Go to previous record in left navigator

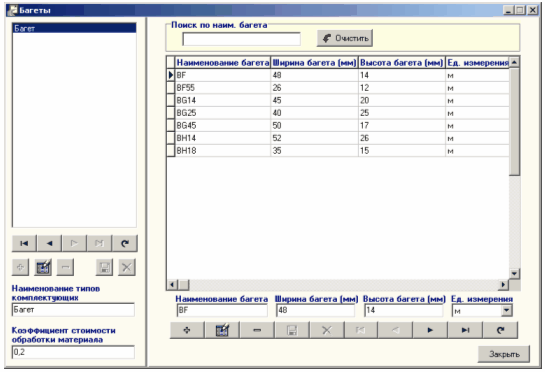[x=49, y=243]
